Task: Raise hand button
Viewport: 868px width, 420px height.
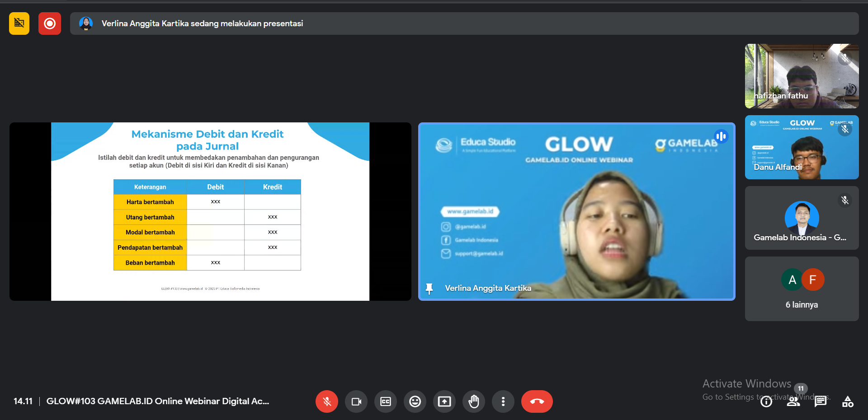Action: [474, 401]
